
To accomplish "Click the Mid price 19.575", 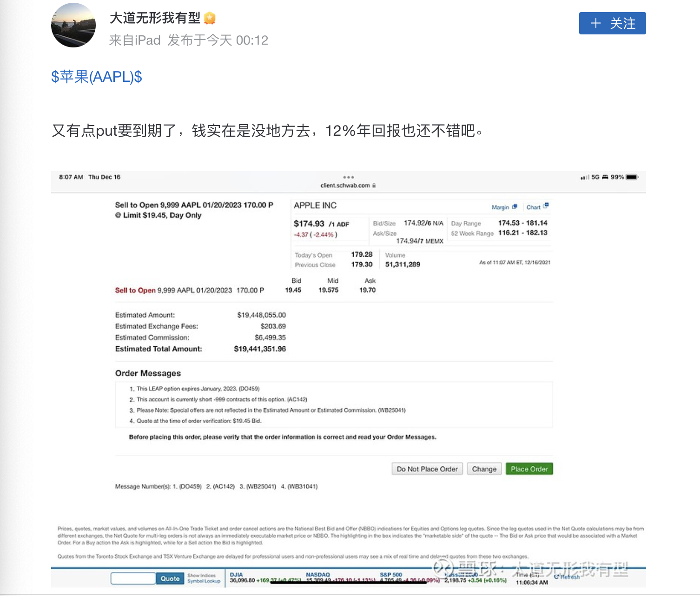I will tap(329, 290).
